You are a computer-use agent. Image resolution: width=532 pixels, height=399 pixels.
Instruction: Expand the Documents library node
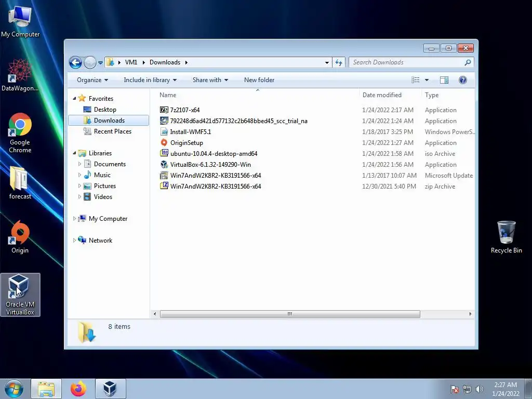coord(79,164)
